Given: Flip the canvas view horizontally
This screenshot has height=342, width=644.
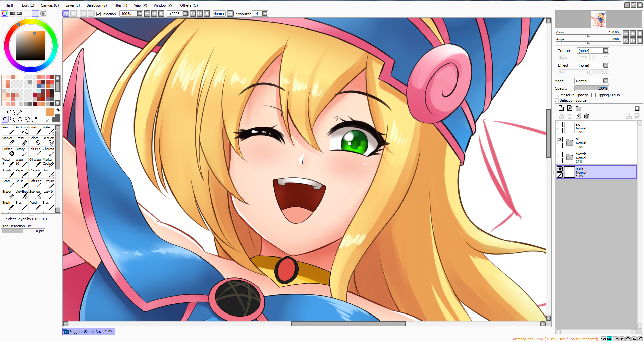Looking at the screenshot, I should tap(230, 14).
